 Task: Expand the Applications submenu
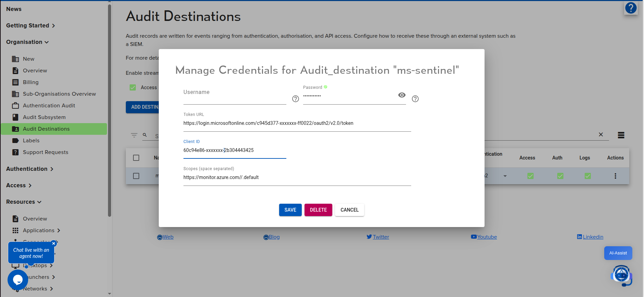pos(59,230)
